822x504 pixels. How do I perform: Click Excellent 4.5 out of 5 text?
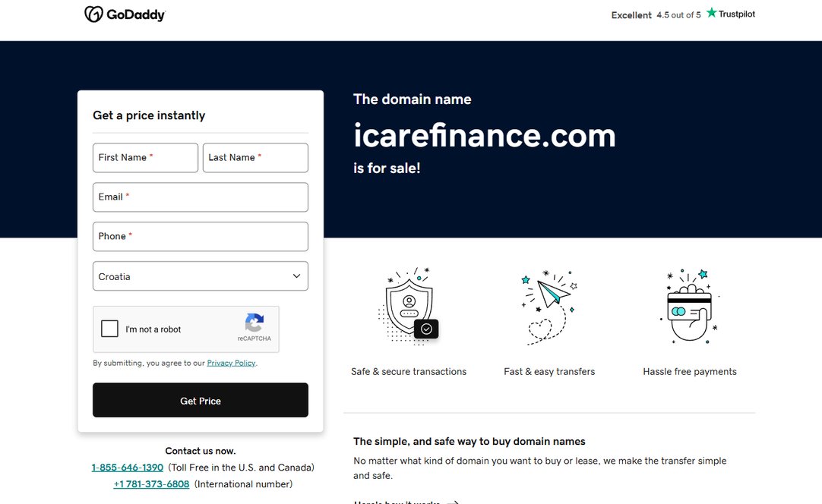click(656, 15)
